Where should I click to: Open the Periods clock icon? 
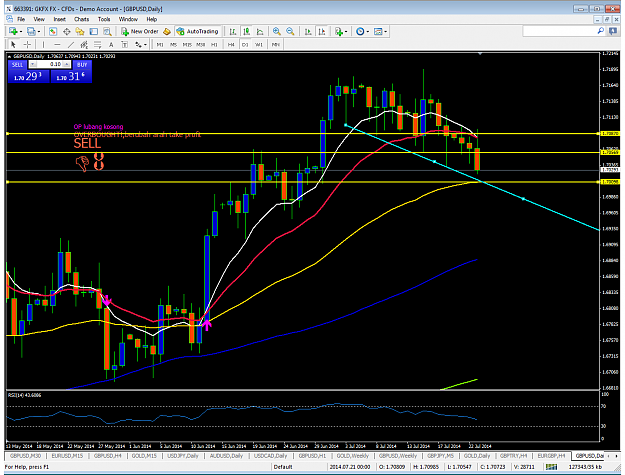(x=360, y=31)
